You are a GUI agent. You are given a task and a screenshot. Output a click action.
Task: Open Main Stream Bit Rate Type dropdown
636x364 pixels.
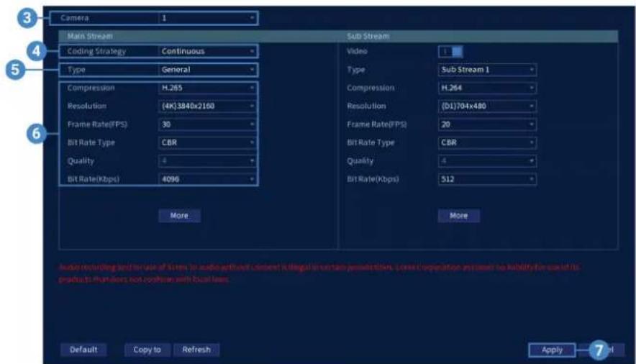(207, 142)
